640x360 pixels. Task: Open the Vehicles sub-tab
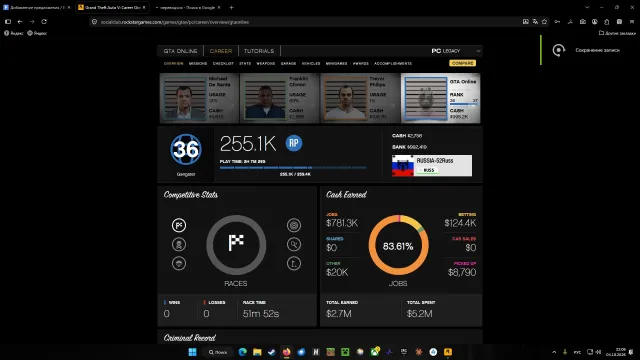311,63
